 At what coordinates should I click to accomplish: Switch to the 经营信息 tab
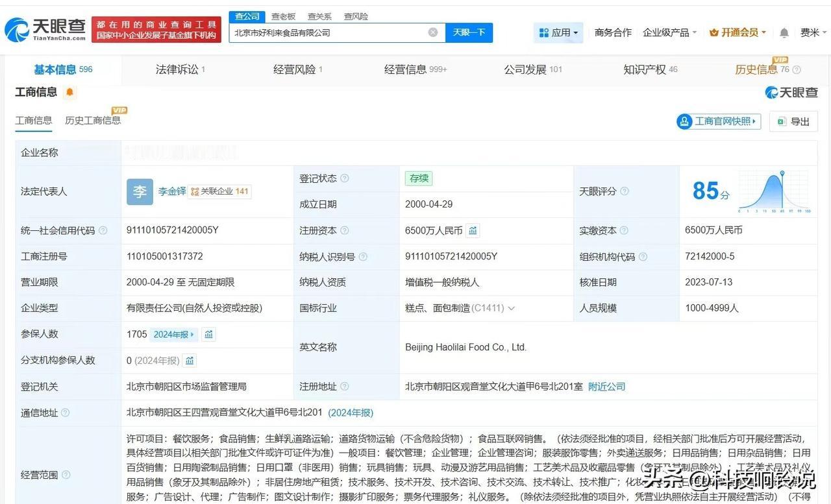tap(415, 69)
